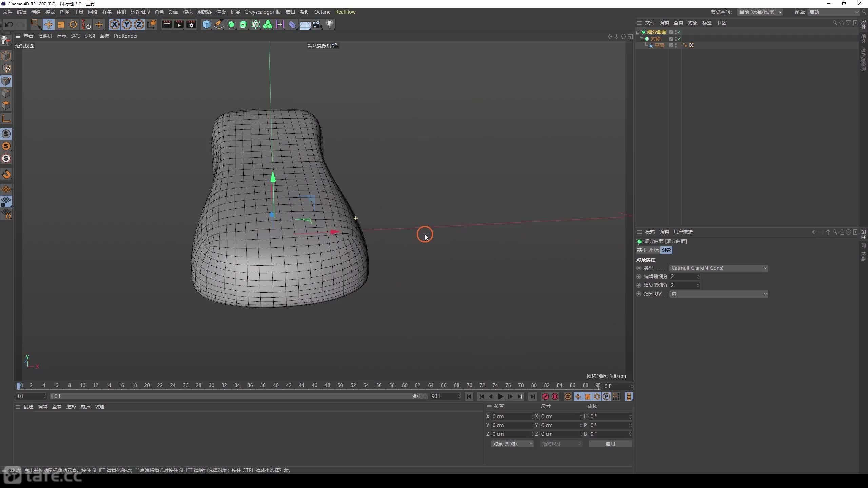Toggle Enable Snap magnet icon
The width and height of the screenshot is (868, 488).
(x=6, y=174)
